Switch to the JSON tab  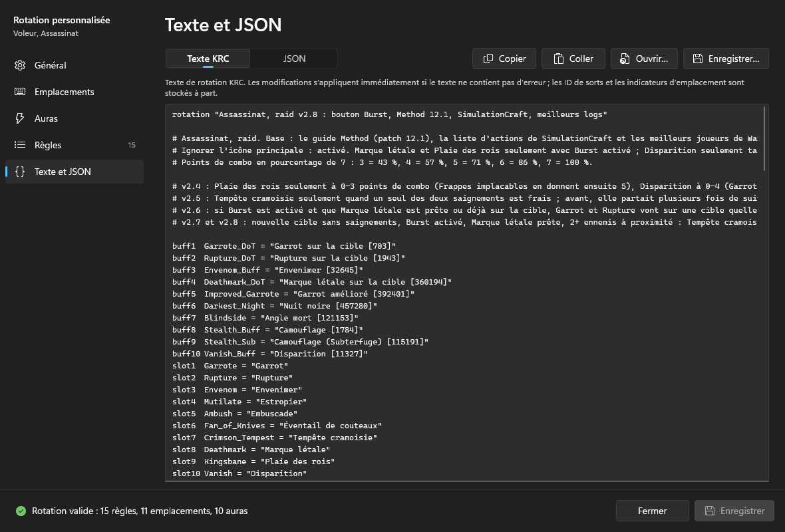pyautogui.click(x=294, y=59)
